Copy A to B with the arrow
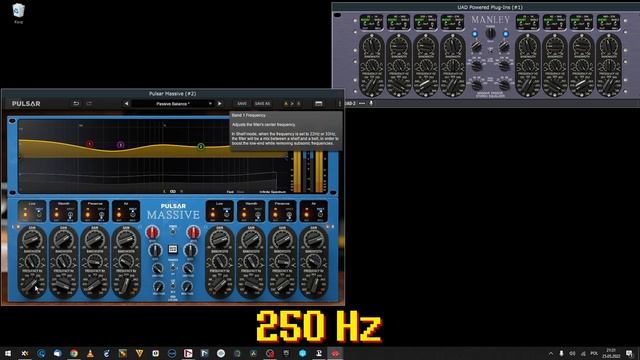The image size is (640, 360). (292, 104)
